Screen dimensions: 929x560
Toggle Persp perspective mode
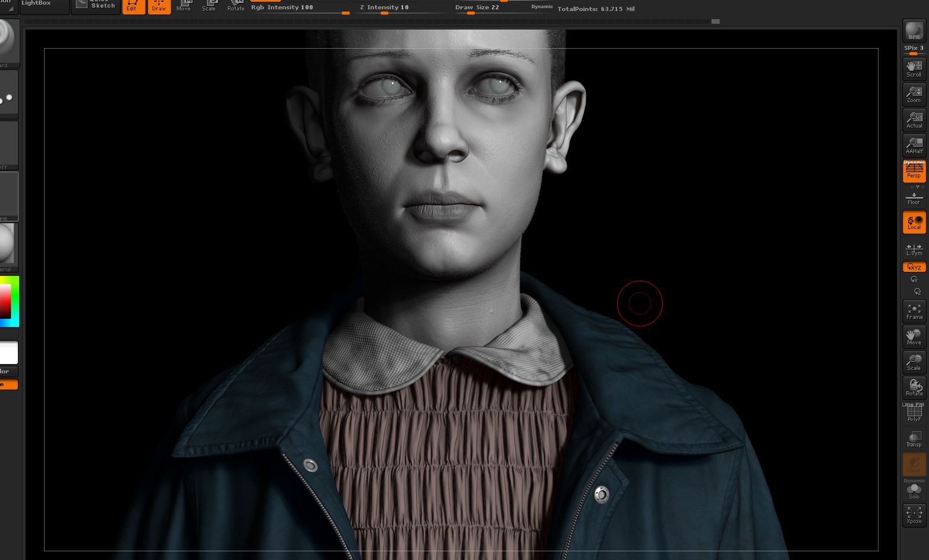[x=914, y=170]
